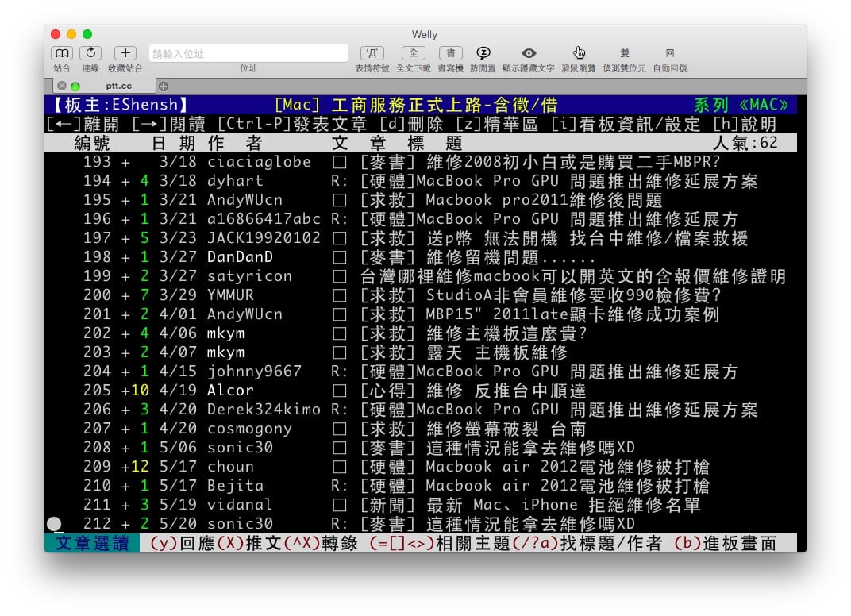Click the 全文下載 full-text download icon
851x616 pixels.
pyautogui.click(x=413, y=53)
